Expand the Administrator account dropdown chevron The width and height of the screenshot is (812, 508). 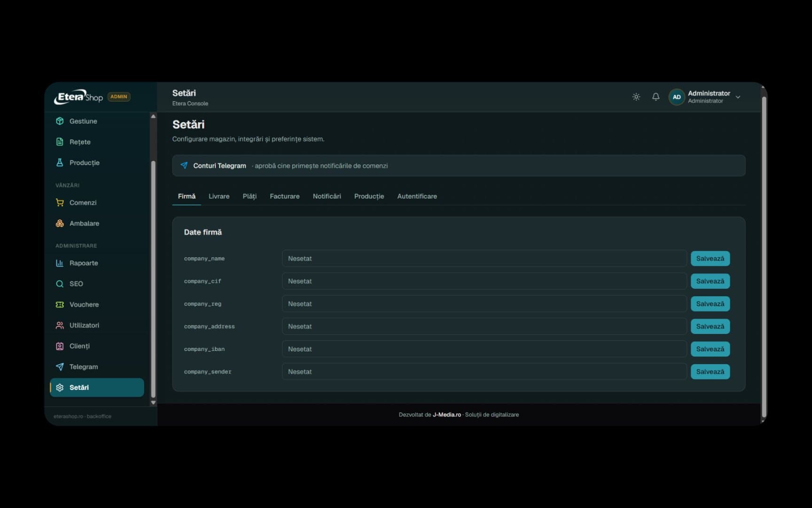738,97
